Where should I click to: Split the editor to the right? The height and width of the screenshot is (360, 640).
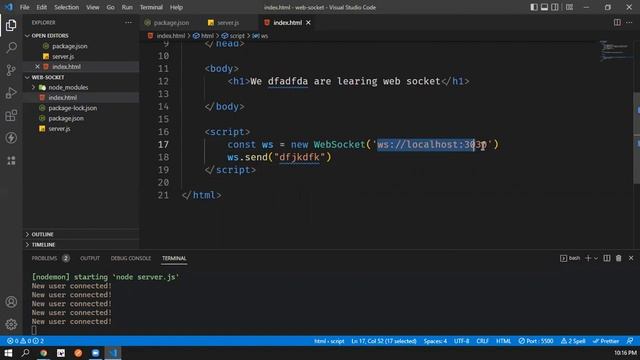click(617, 22)
